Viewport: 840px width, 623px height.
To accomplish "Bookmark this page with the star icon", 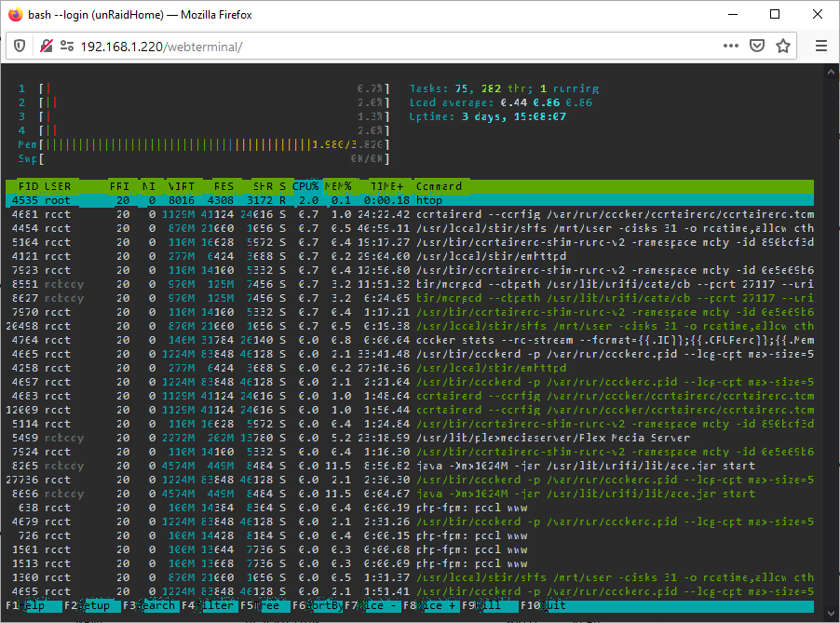I will click(x=782, y=46).
